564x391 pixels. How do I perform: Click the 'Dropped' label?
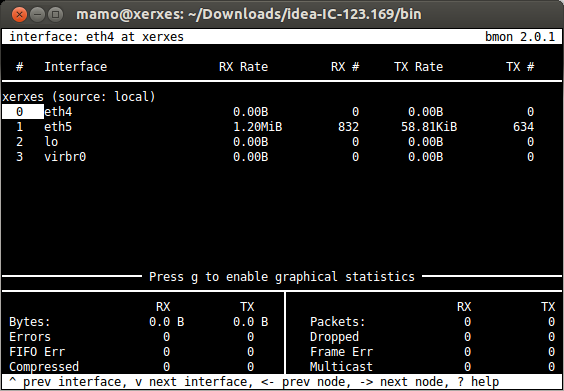click(334, 337)
